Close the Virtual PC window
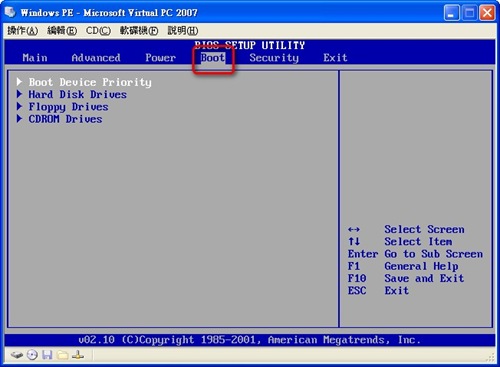The image size is (500, 367). click(x=487, y=13)
